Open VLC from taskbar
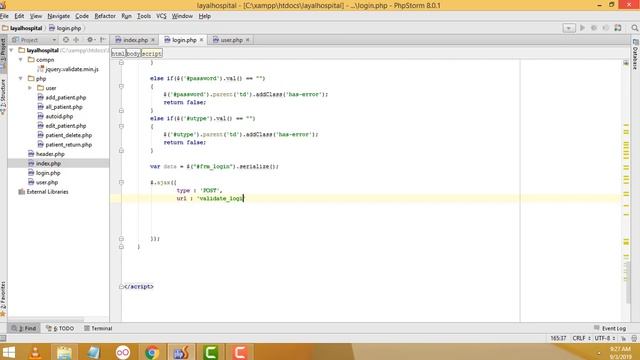The image size is (640, 360). coord(36,352)
